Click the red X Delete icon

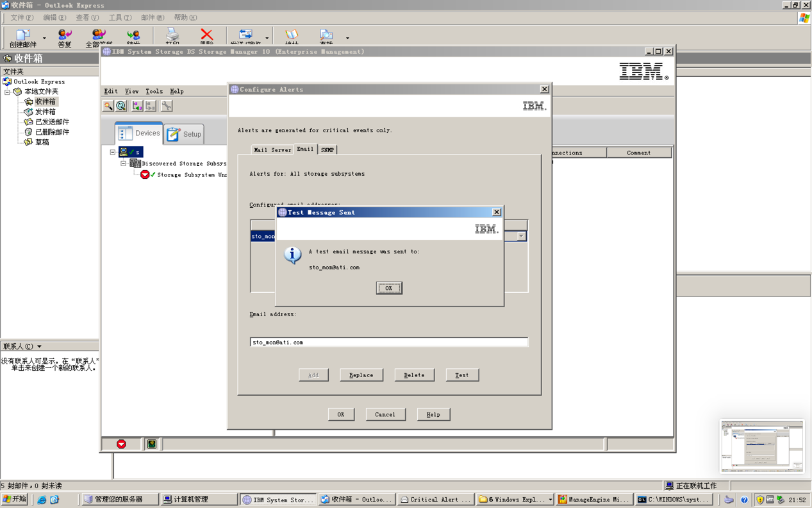pyautogui.click(x=206, y=36)
